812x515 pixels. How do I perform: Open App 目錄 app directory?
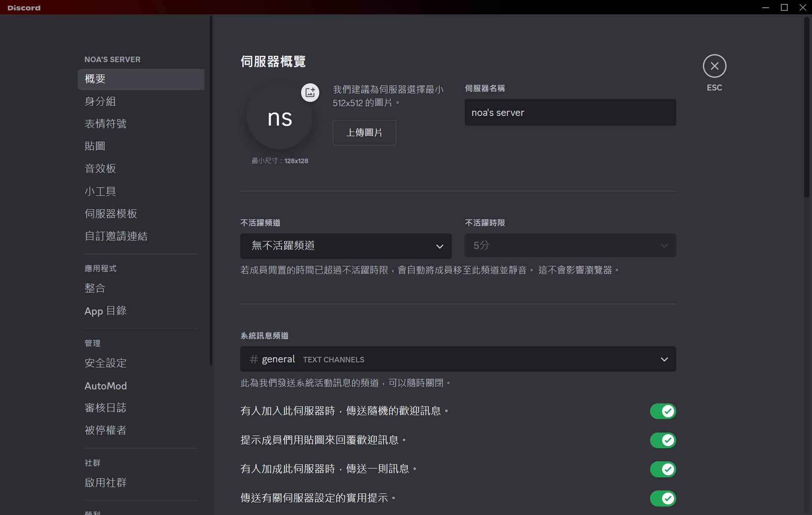105,311
